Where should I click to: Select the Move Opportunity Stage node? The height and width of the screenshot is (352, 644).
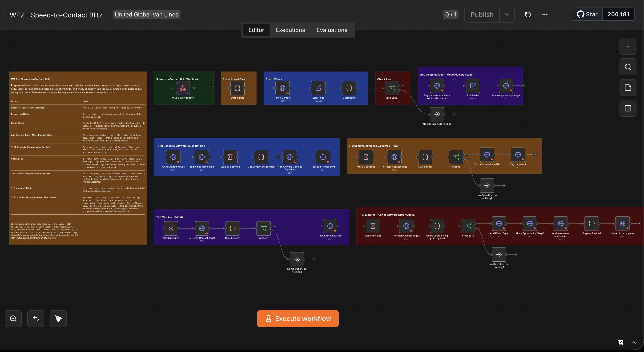coord(506,86)
